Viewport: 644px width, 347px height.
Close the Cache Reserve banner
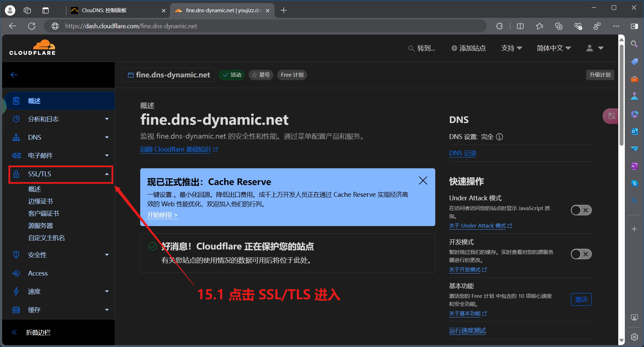tap(423, 180)
